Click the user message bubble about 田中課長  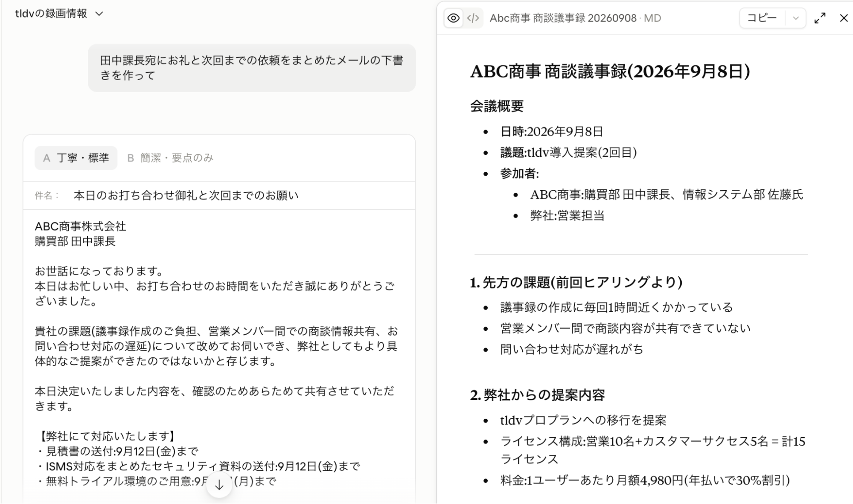tap(252, 68)
